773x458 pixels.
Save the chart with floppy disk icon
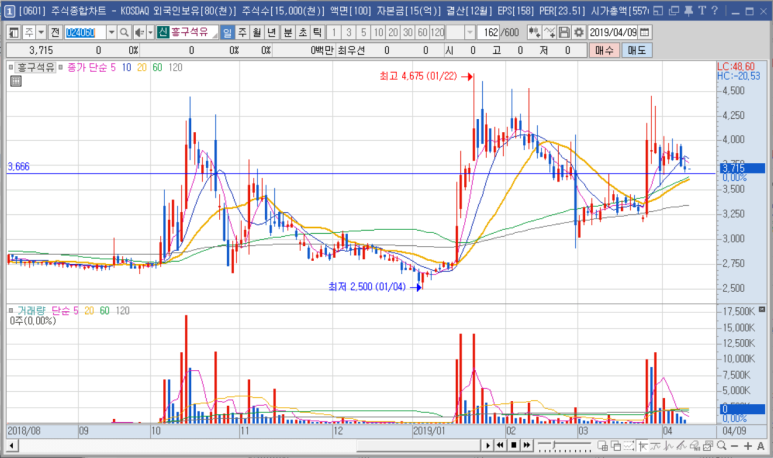564,33
